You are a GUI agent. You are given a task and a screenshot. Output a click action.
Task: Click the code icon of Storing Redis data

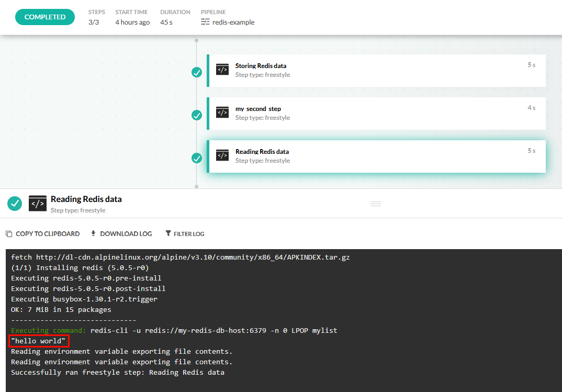coord(222,70)
